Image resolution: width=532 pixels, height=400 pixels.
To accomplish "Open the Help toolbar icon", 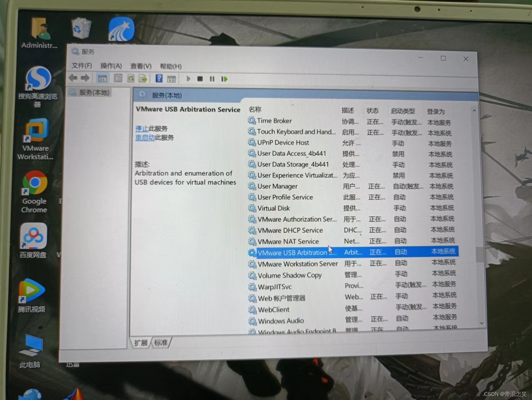I will pyautogui.click(x=159, y=78).
